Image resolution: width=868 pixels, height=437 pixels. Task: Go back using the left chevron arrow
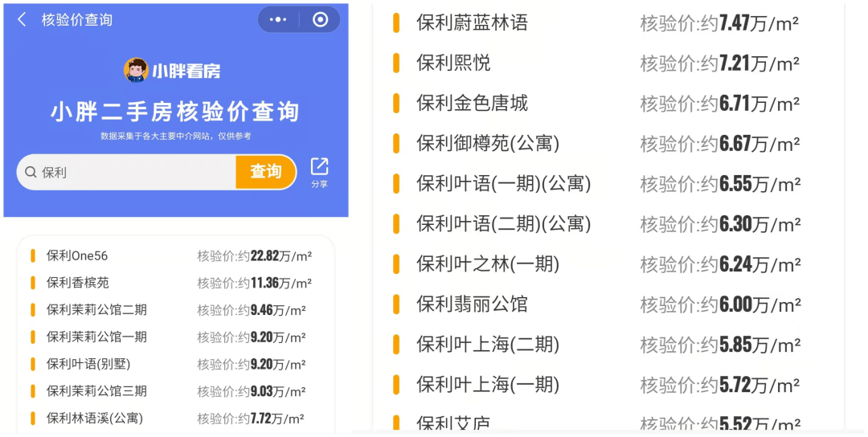tap(22, 20)
